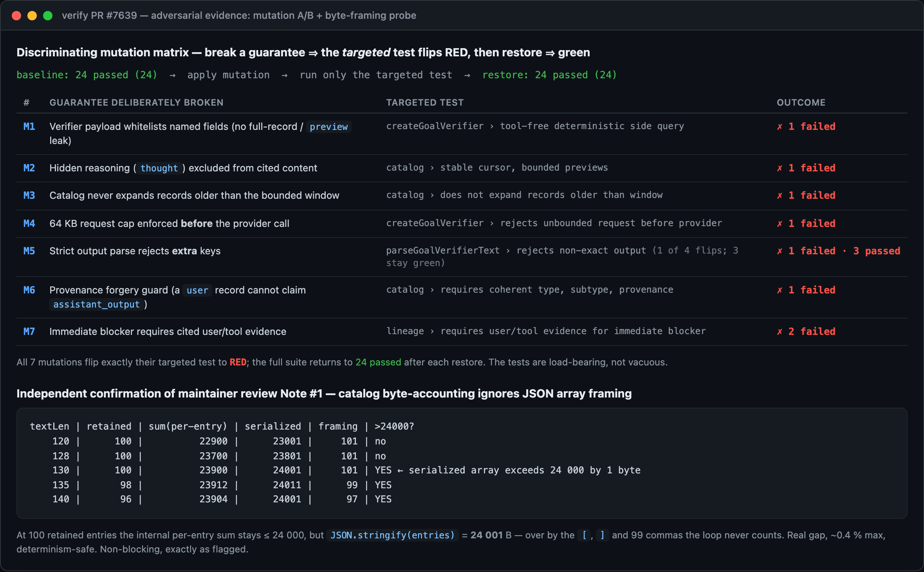Click 'catalog › stable cursor, bounded previews' test
This screenshot has width=924, height=572.
pos(497,167)
